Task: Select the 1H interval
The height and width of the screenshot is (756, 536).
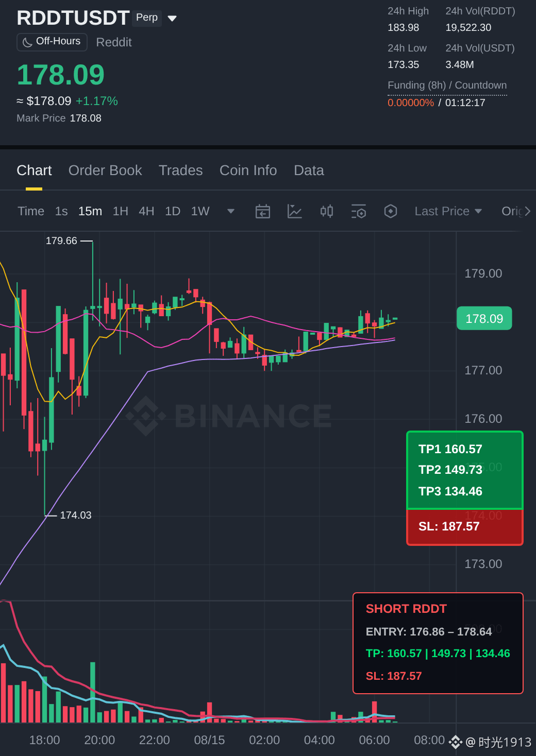Action: pos(121,211)
